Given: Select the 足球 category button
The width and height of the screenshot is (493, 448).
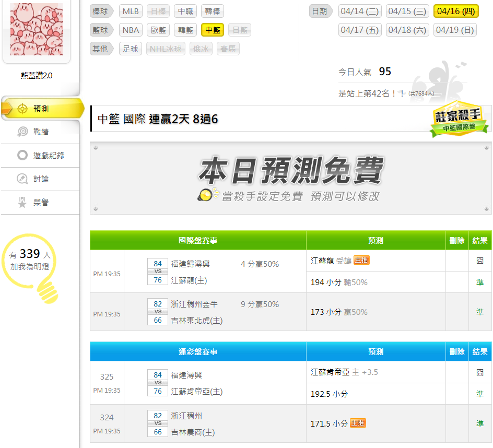Looking at the screenshot, I should 131,49.
